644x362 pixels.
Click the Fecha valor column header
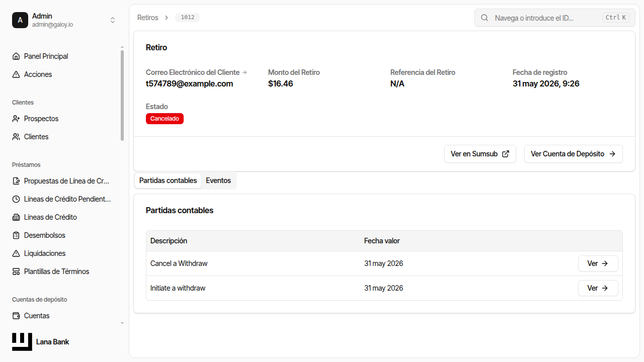tap(382, 241)
